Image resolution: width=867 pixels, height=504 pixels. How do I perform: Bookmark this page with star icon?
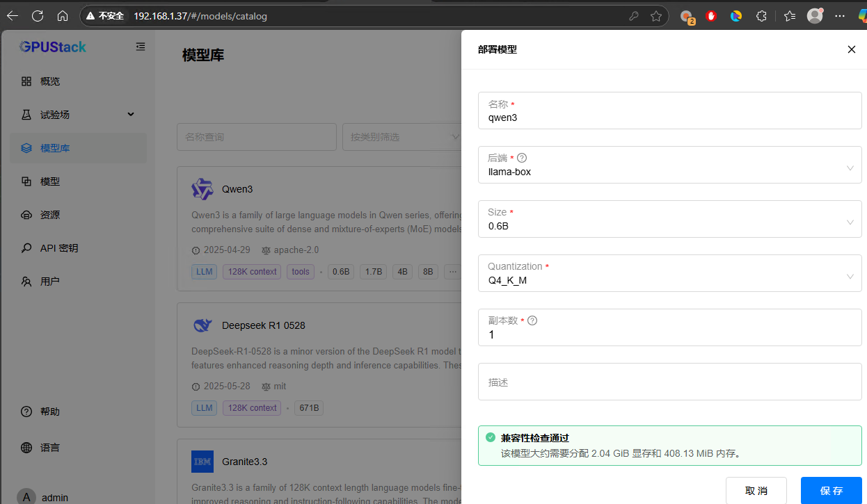(656, 15)
